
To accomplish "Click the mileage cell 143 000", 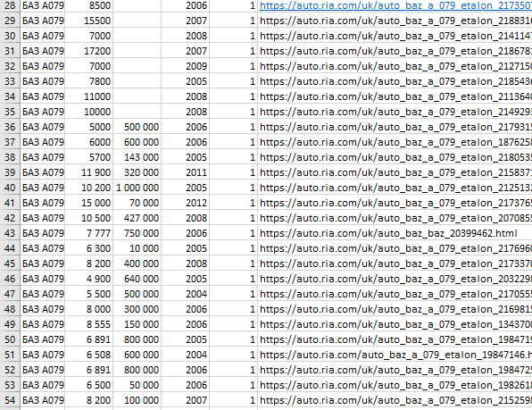I will 137,157.
